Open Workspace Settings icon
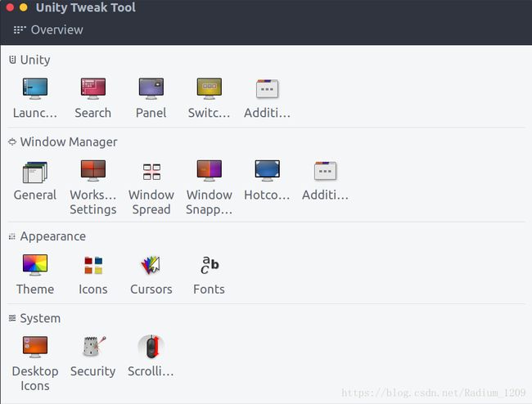This screenshot has height=404, width=532. pyautogui.click(x=93, y=170)
